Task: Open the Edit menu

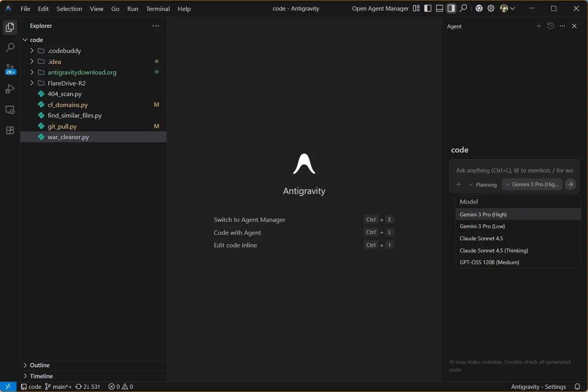Action: click(43, 9)
